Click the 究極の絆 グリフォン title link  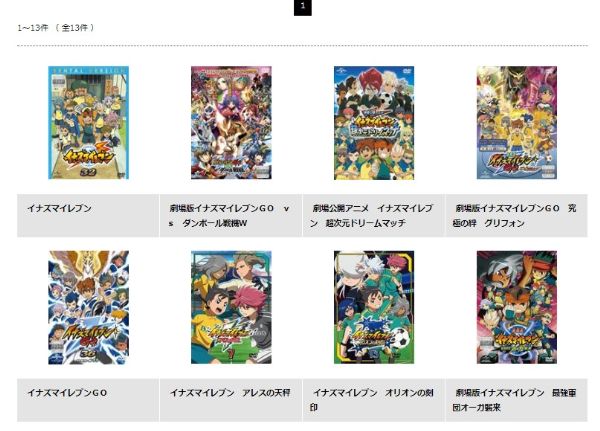(x=514, y=216)
